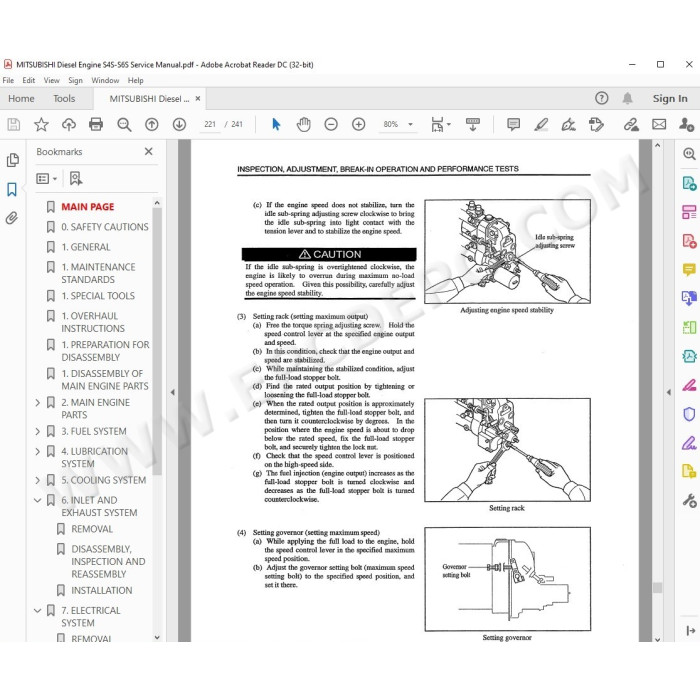
Task: Click the Sign In button
Action: coord(670,99)
